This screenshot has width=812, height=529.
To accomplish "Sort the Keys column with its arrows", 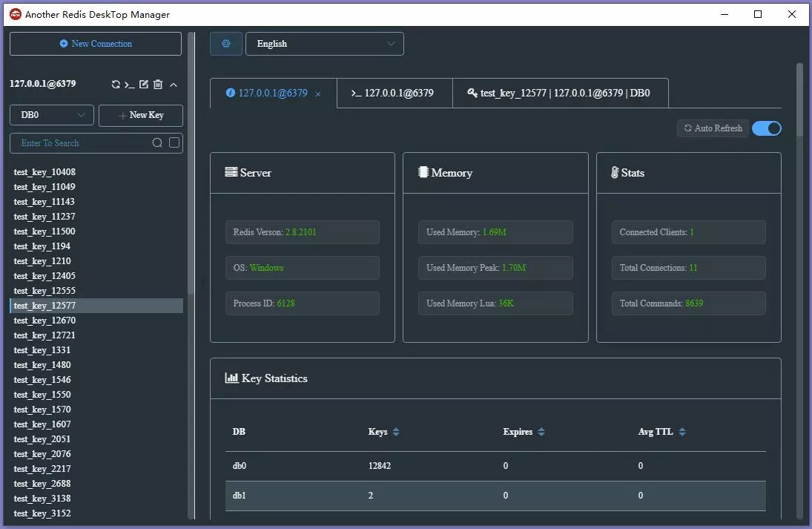I will coord(396,431).
